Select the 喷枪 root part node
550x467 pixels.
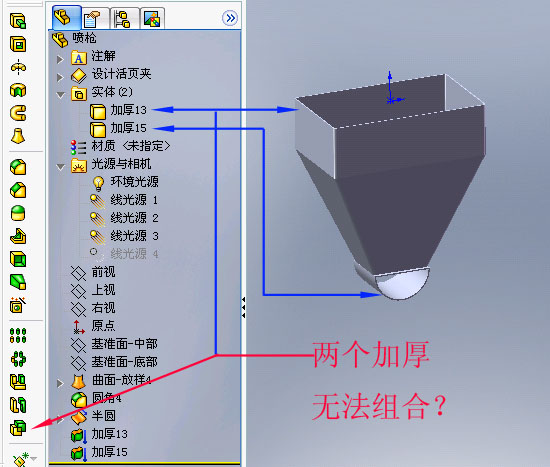tap(74, 39)
